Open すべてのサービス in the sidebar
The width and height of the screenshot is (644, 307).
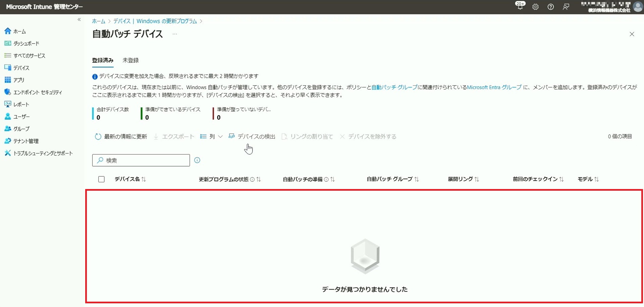tap(25, 56)
